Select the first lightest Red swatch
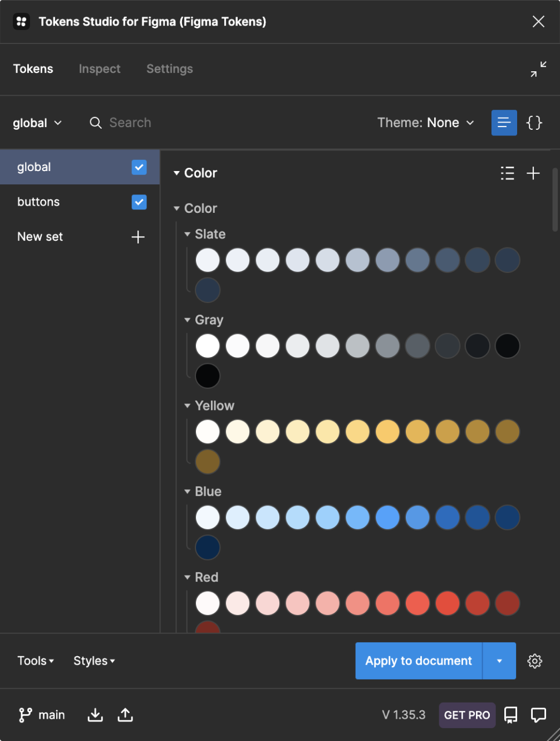 pos(208,603)
